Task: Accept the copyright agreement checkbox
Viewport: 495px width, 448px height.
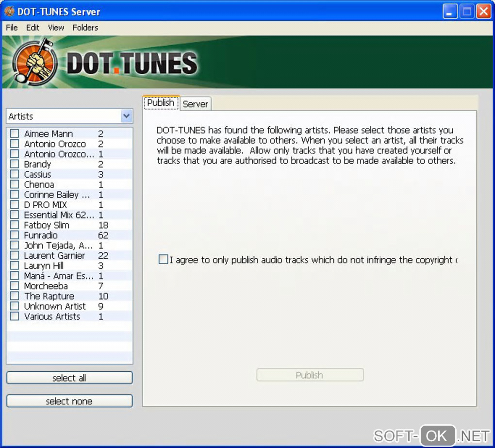Action: [163, 259]
